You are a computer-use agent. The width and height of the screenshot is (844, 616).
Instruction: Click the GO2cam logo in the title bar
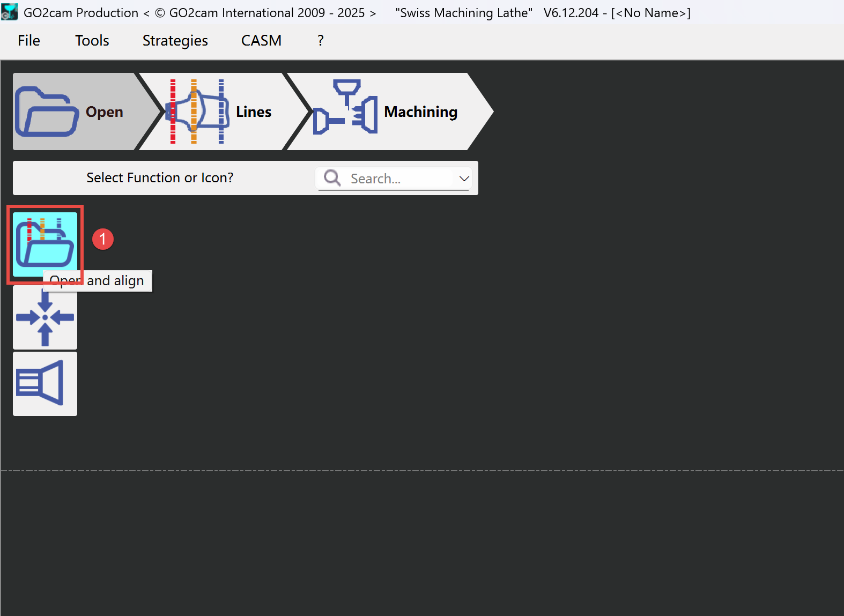tap(10, 12)
